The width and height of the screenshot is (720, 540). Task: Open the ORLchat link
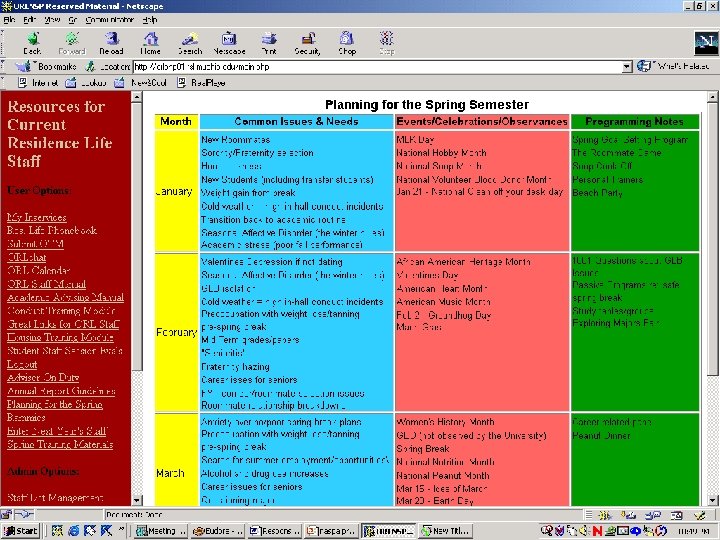coord(27,257)
